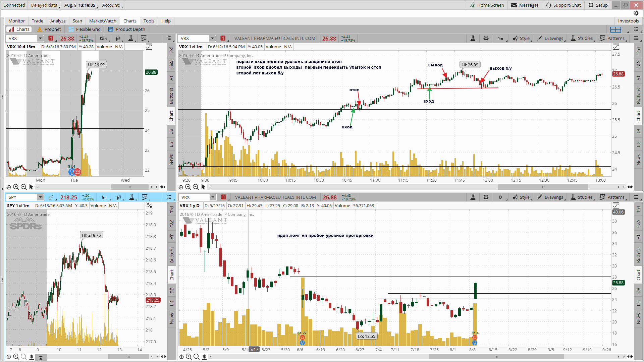This screenshot has height=362, width=644.
Task: Click the chart grid layout selector
Action: (x=616, y=29)
